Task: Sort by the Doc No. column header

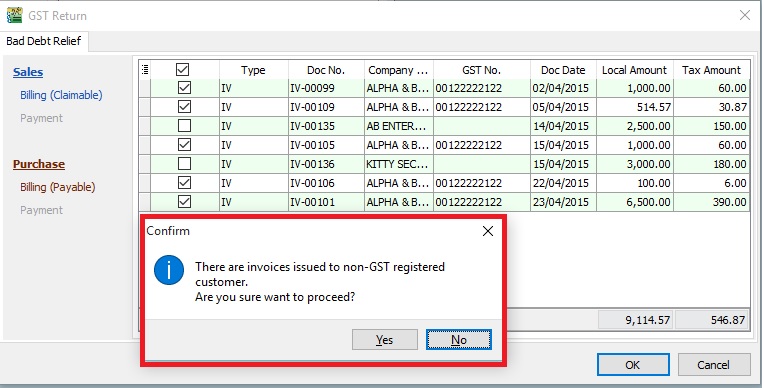Action: point(326,70)
